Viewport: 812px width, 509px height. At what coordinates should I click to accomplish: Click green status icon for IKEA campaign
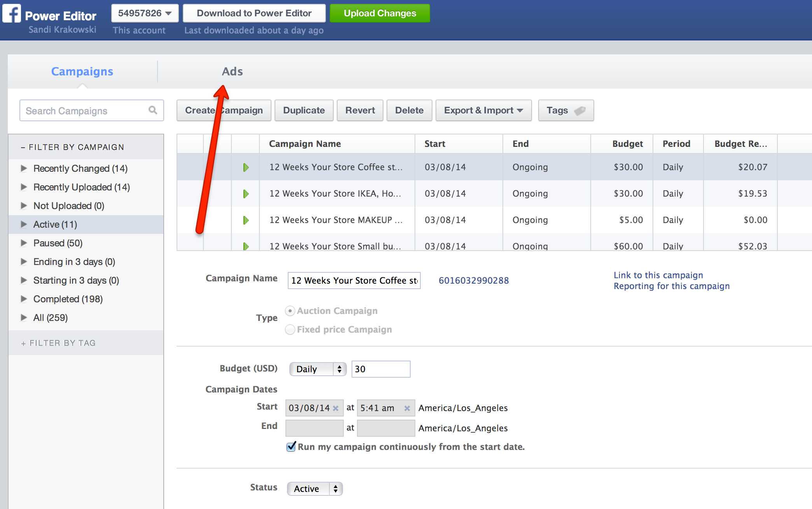[x=246, y=194]
